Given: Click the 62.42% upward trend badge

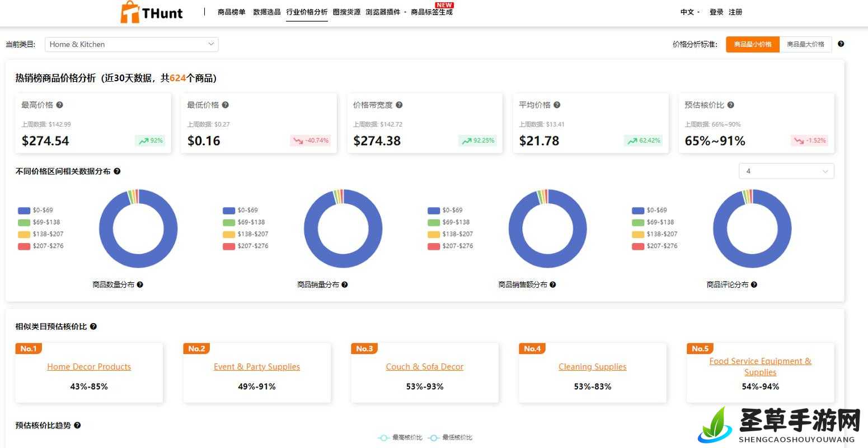Looking at the screenshot, I should (x=643, y=141).
